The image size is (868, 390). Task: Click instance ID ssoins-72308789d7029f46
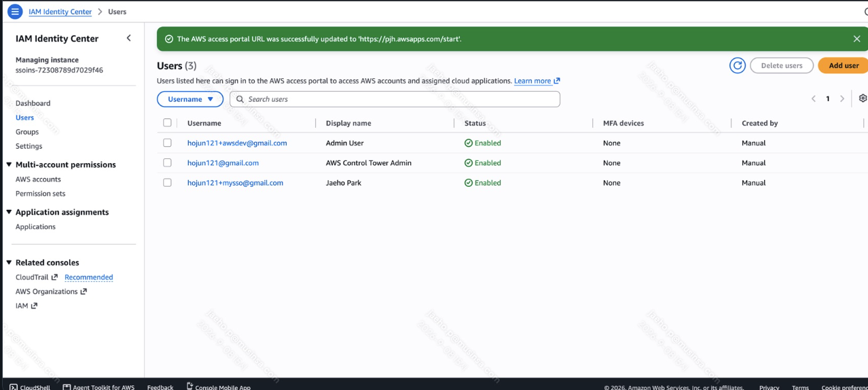tap(59, 70)
